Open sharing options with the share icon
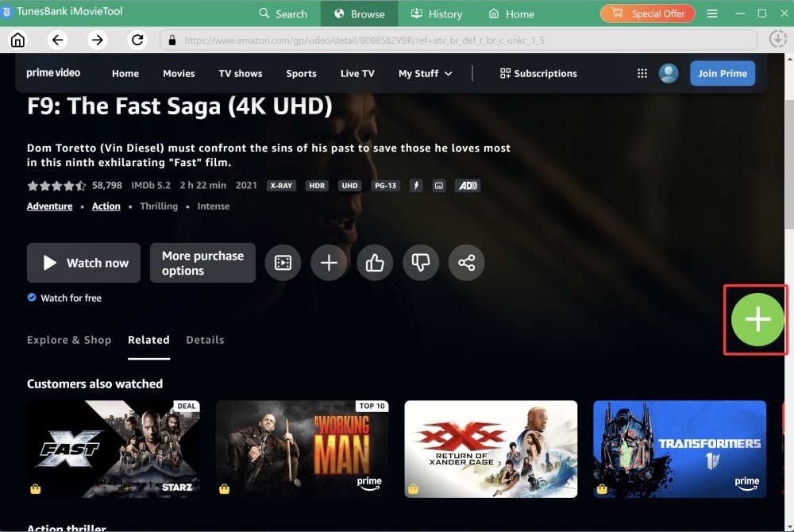 [x=466, y=263]
